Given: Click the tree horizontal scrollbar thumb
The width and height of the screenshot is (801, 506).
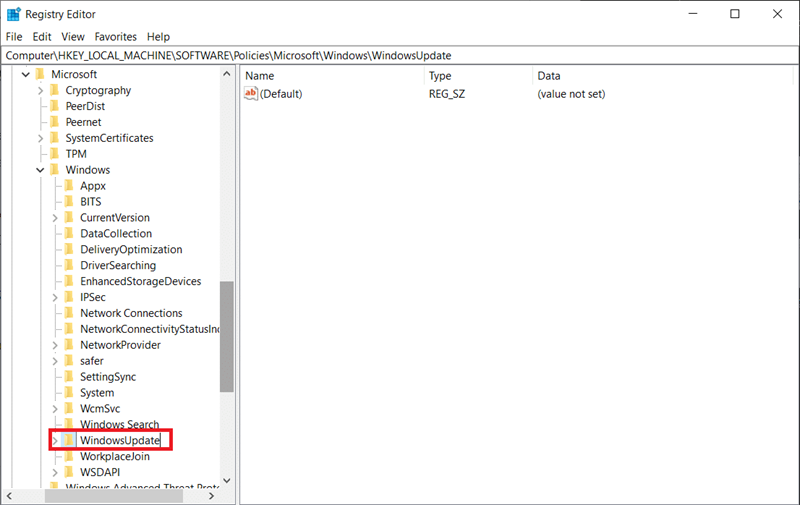Looking at the screenshot, I should click(114, 496).
